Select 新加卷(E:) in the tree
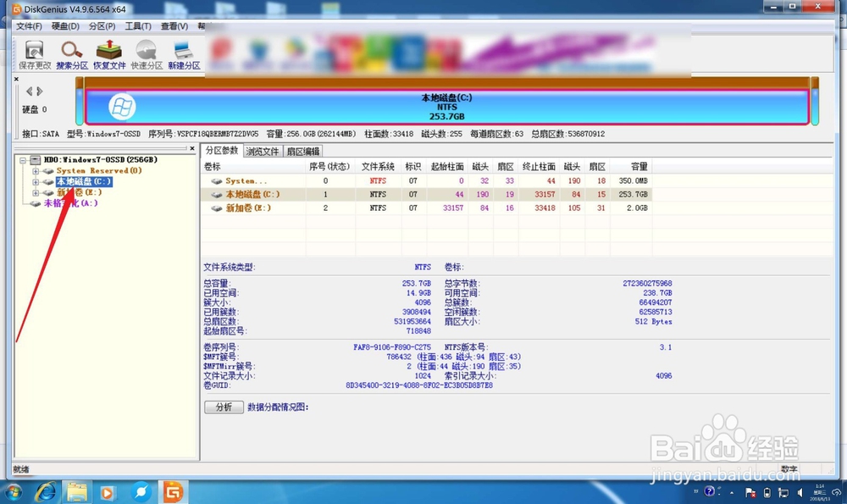Viewport: 847px width, 504px height. 79,192
